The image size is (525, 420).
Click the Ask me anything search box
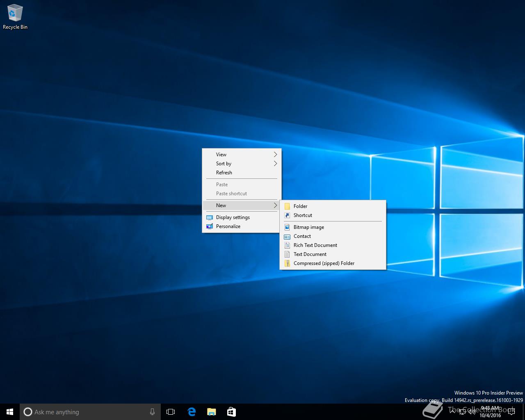[90, 412]
